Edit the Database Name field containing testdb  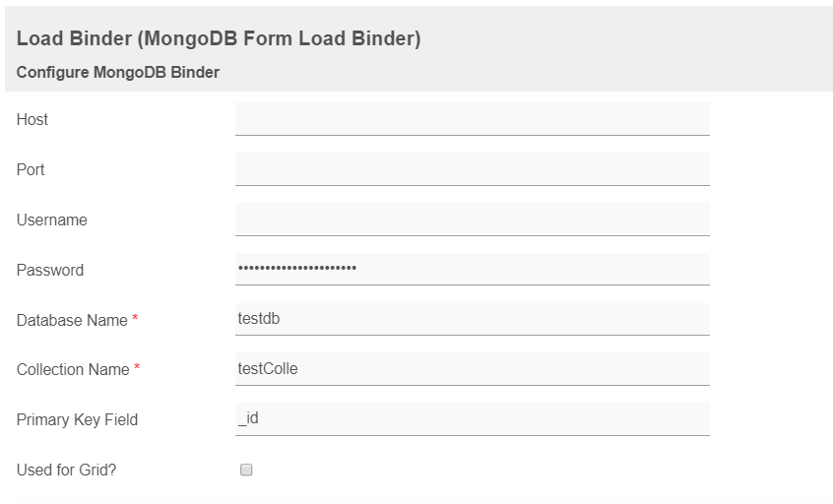(472, 319)
